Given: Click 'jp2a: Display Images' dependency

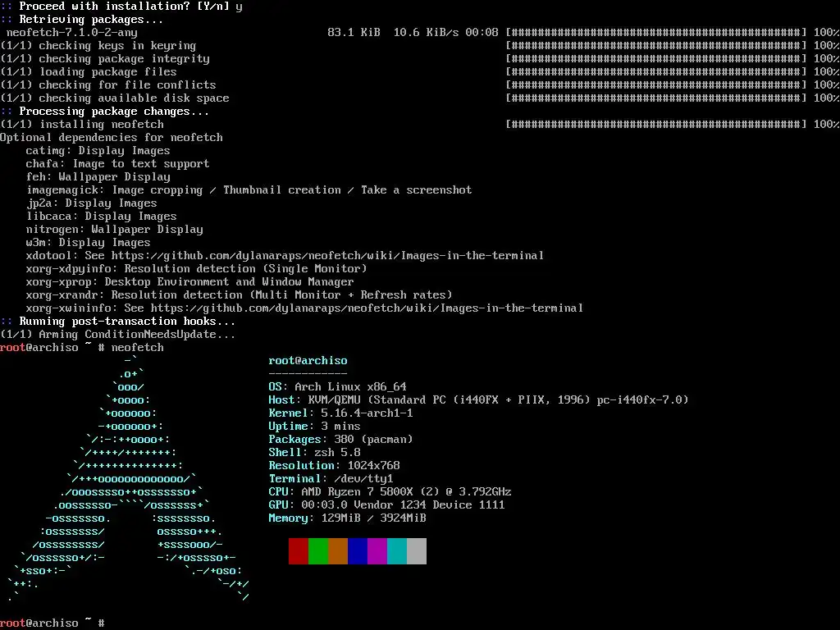Looking at the screenshot, I should (x=92, y=203).
